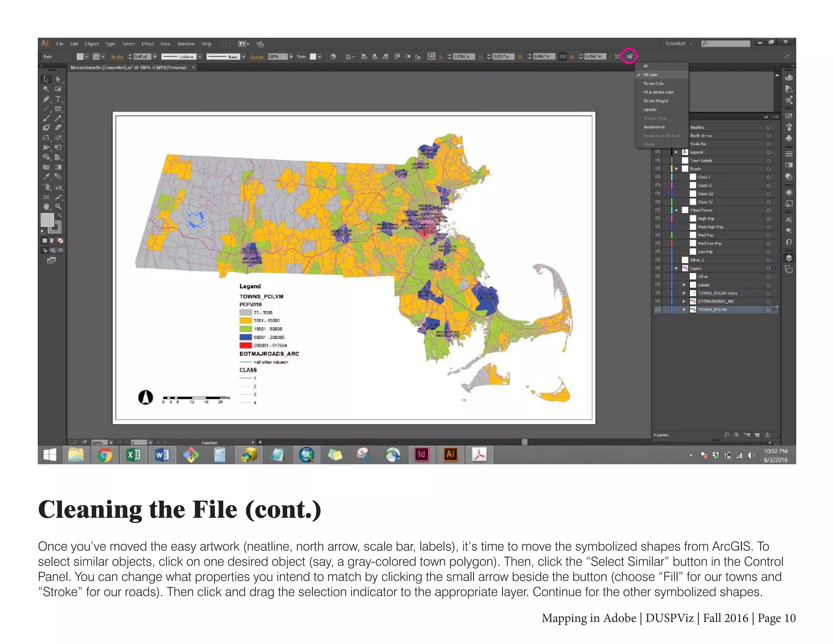
Task: Hide the Town Labels layer
Action: (x=657, y=160)
